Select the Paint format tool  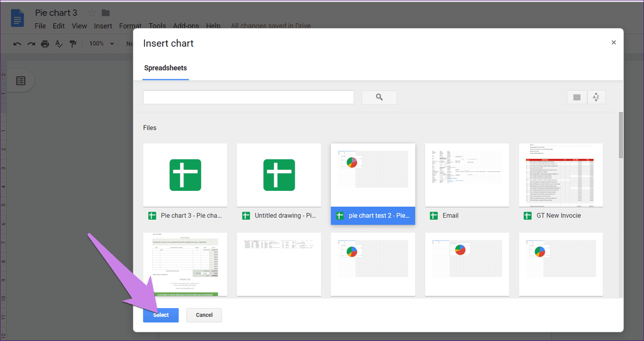coord(72,43)
